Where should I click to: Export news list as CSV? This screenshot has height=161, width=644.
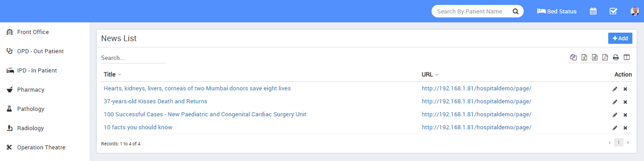[x=595, y=57]
